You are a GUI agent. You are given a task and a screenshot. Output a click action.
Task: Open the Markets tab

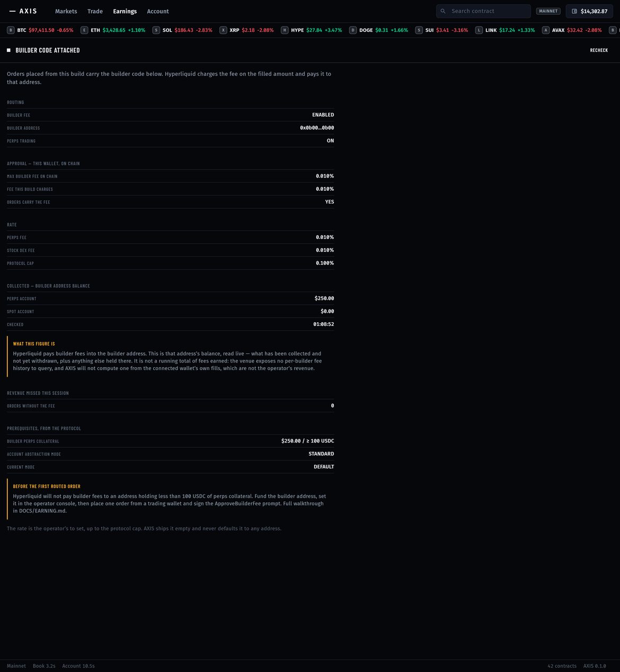[x=66, y=11]
